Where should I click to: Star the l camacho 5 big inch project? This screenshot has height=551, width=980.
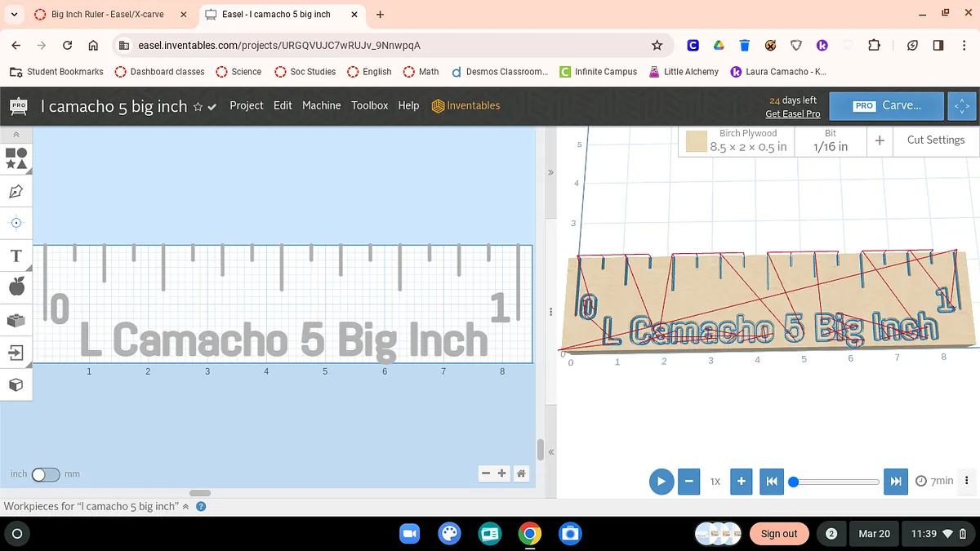(x=198, y=107)
